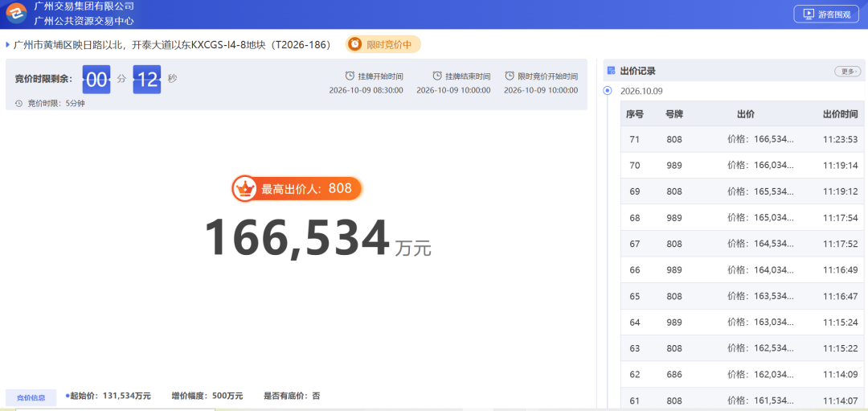Click the Guangzhou Trading Group logo icon
Viewport: 868px width, 411px height.
pos(17,14)
